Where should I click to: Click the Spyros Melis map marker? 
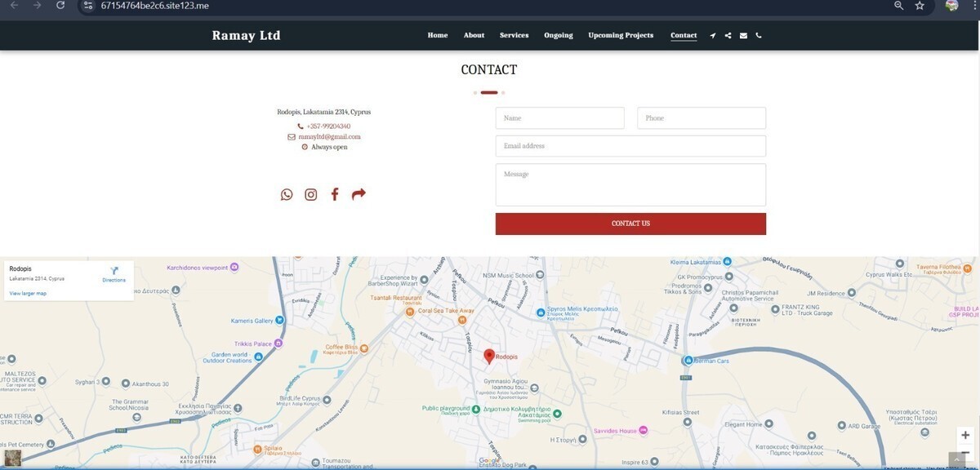coord(541,313)
